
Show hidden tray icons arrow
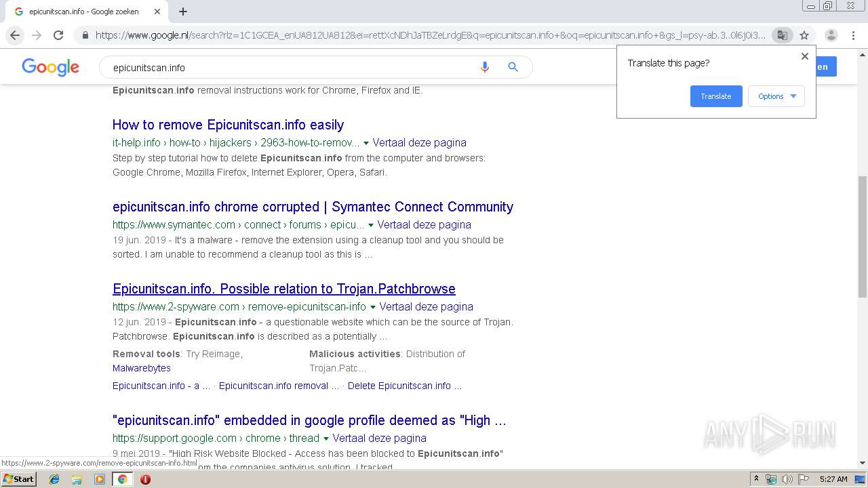coord(757,479)
